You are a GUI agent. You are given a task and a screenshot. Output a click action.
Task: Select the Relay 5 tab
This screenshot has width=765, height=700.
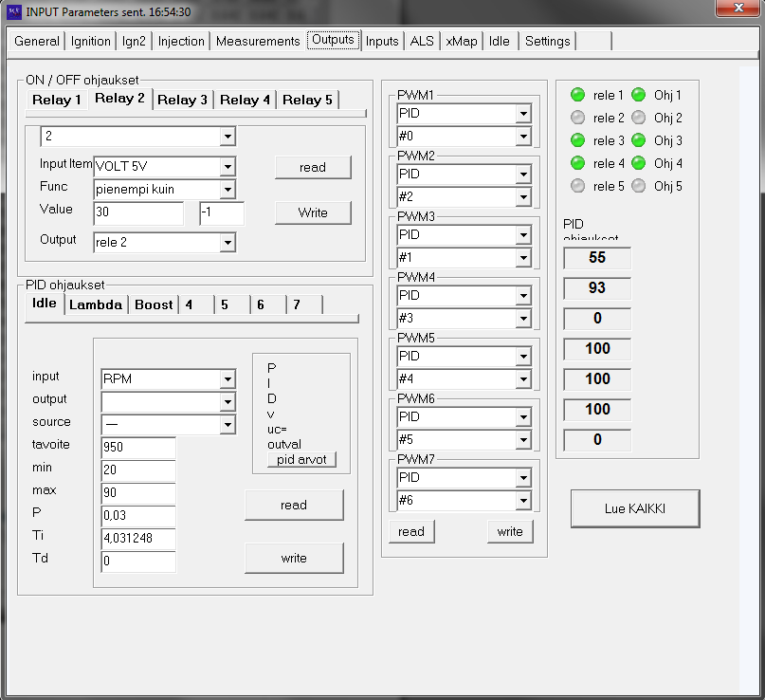(x=307, y=101)
